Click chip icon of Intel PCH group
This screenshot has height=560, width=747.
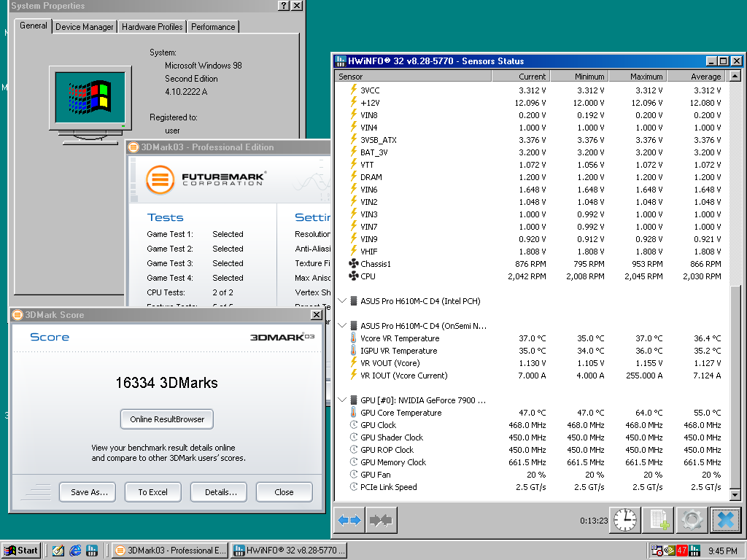click(354, 301)
